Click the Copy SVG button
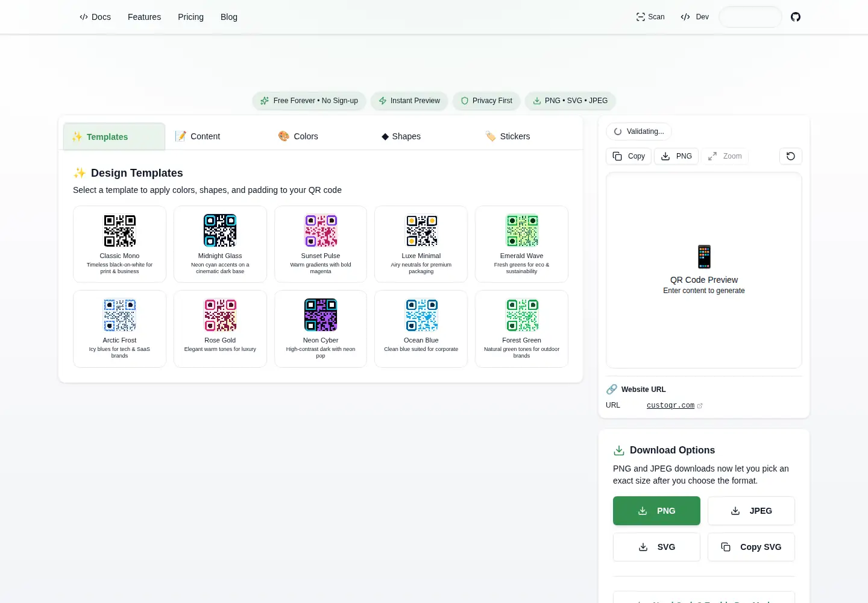This screenshot has width=868, height=603. point(751,547)
